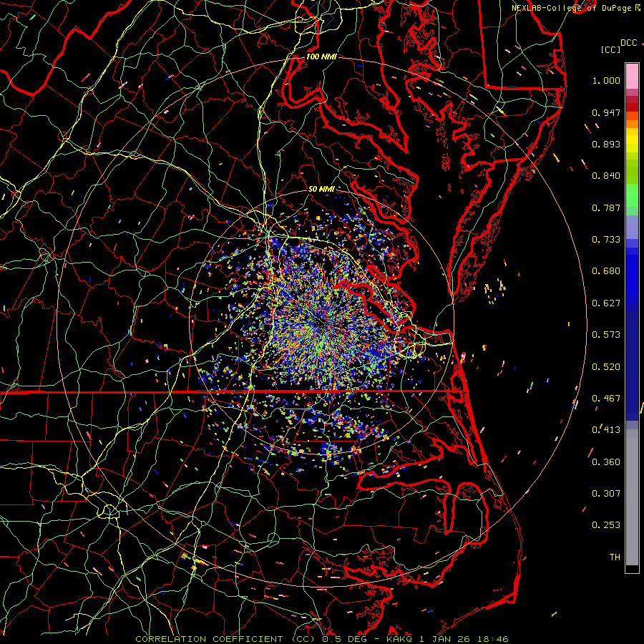Click the Correlation Coefficient KAKQ caption text
644x644 pixels.
(x=322, y=639)
